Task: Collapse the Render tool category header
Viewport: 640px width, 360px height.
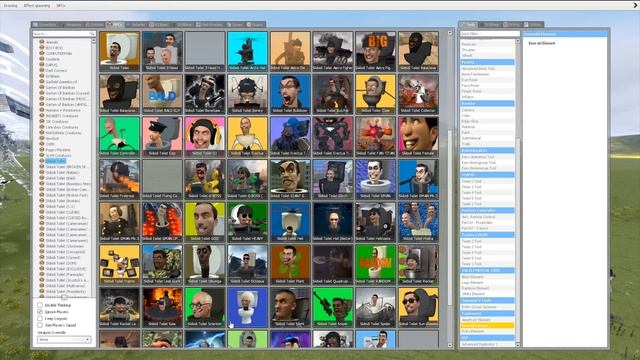Action: click(487, 104)
